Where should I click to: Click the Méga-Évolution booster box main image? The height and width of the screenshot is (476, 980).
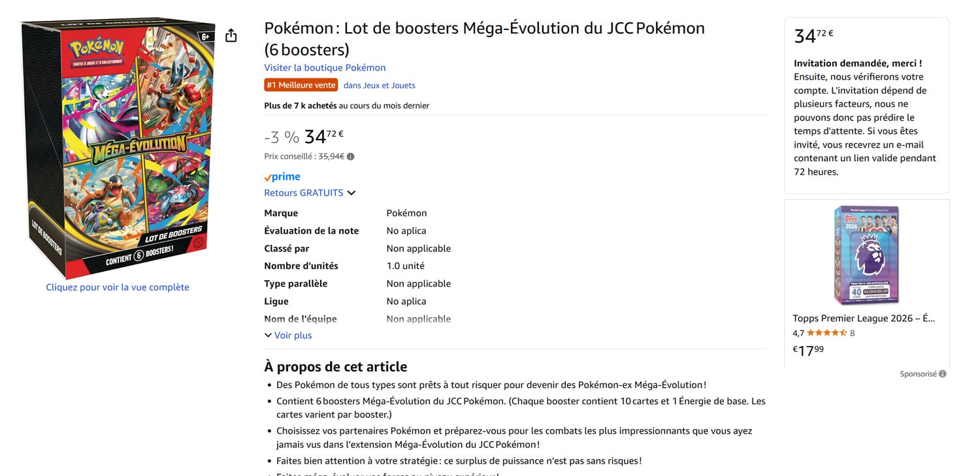tap(118, 147)
